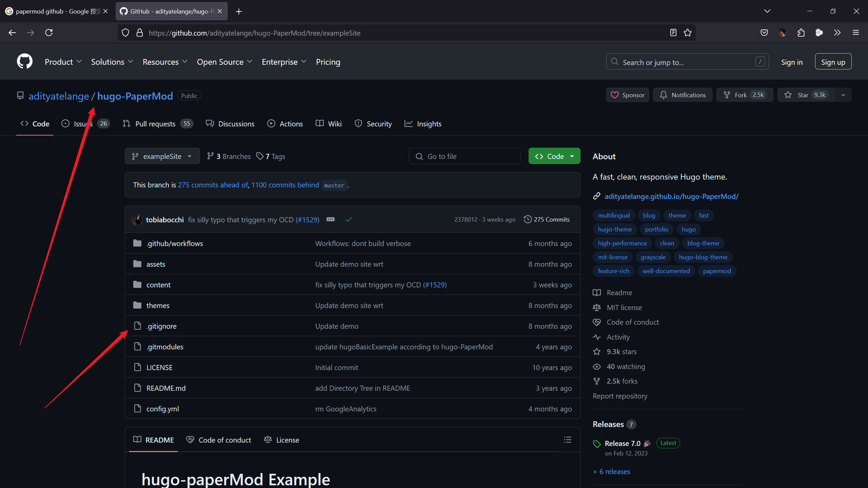
Task: Switch to Discussions tab
Action: (x=230, y=124)
